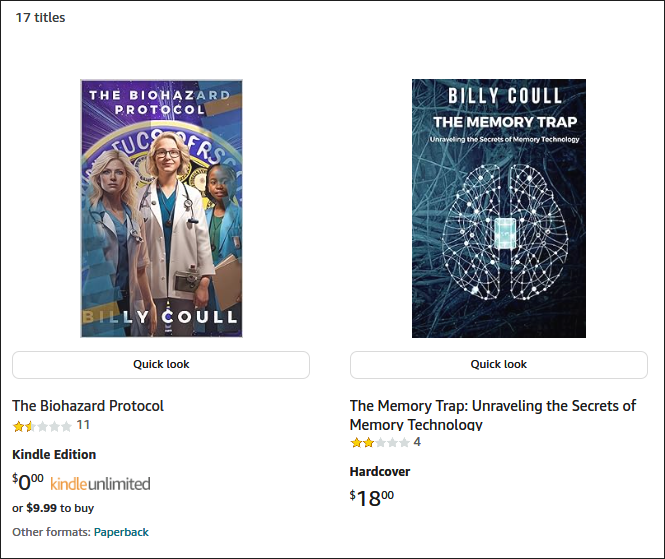
Task: Click the Other formats label
Action: tap(51, 532)
